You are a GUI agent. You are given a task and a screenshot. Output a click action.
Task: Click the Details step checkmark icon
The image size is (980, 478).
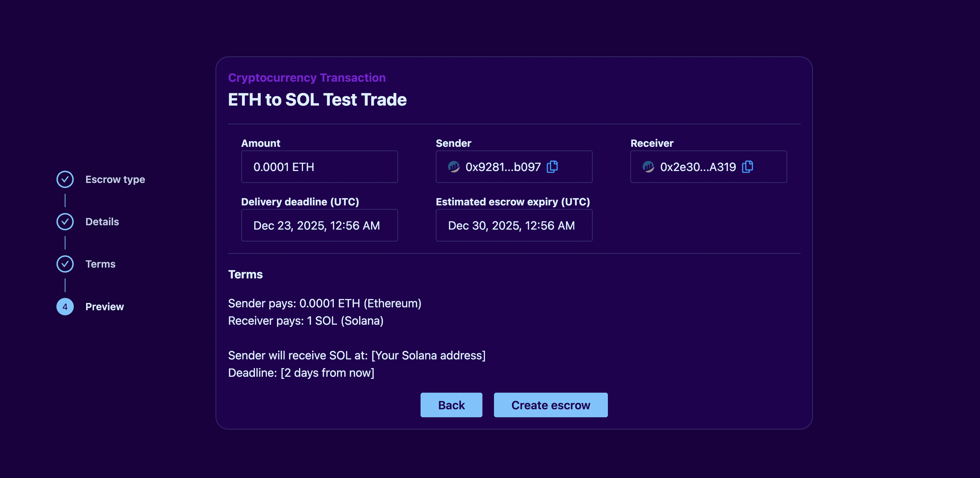(x=65, y=222)
